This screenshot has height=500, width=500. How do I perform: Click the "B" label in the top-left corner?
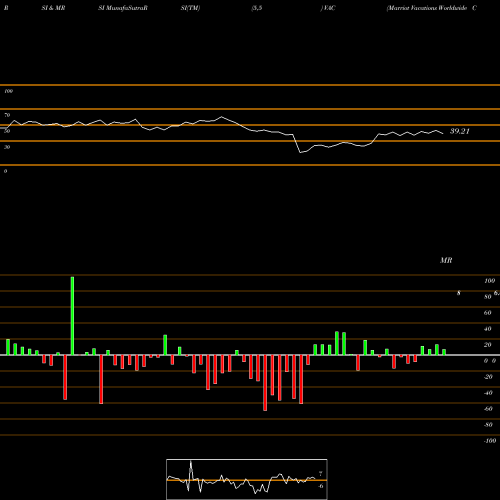pyautogui.click(x=6, y=8)
